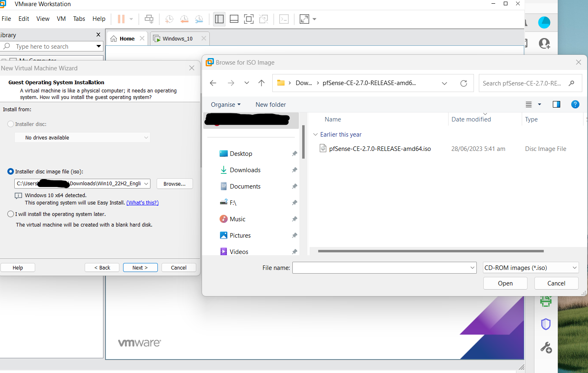Click the unity mode toolbar icon

(264, 19)
